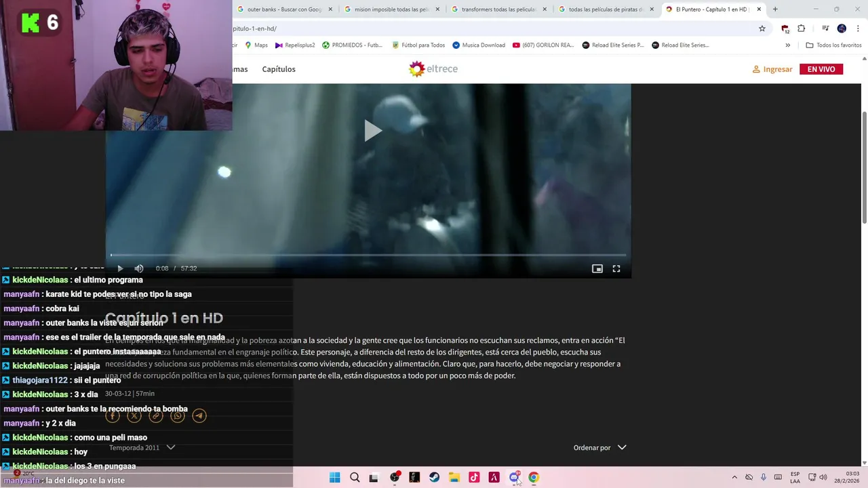Viewport: 868px width, 488px height.
Task: Click the microphone tray icon
Action: 764,477
